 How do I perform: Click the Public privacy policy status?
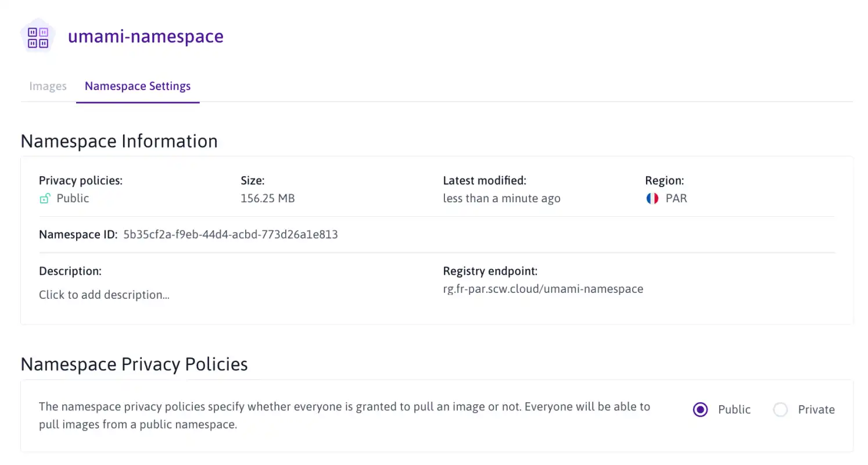(73, 198)
